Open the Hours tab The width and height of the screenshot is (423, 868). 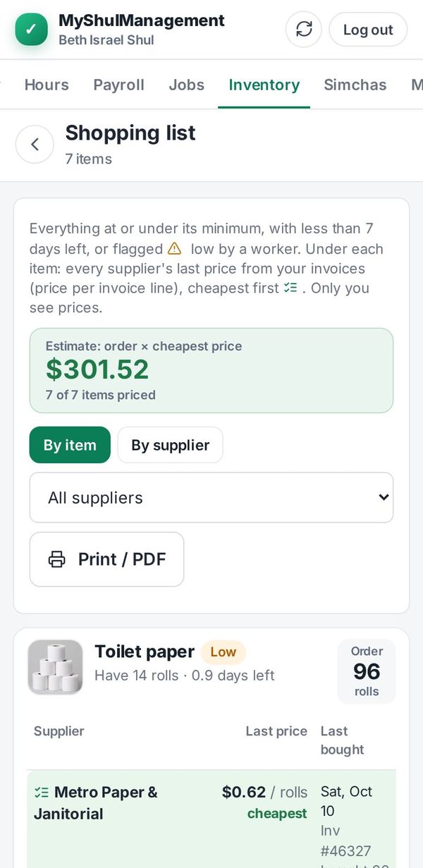pos(47,85)
